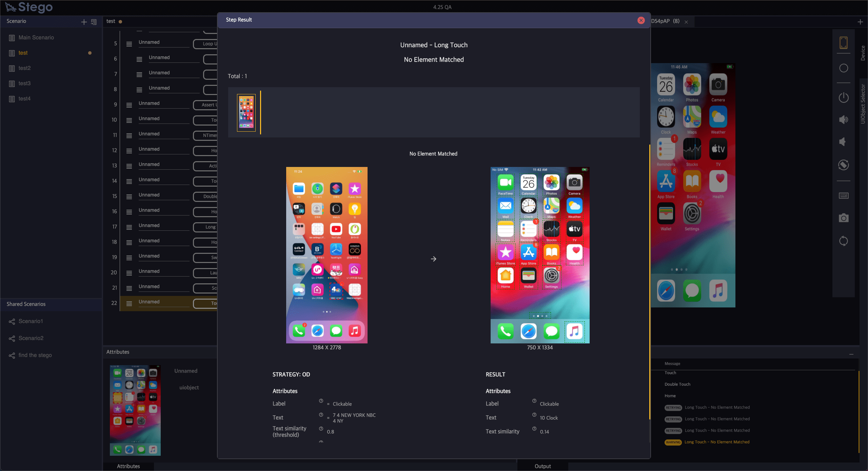
Task: Click the Step Result dialog scrollbar
Action: [x=650, y=282]
